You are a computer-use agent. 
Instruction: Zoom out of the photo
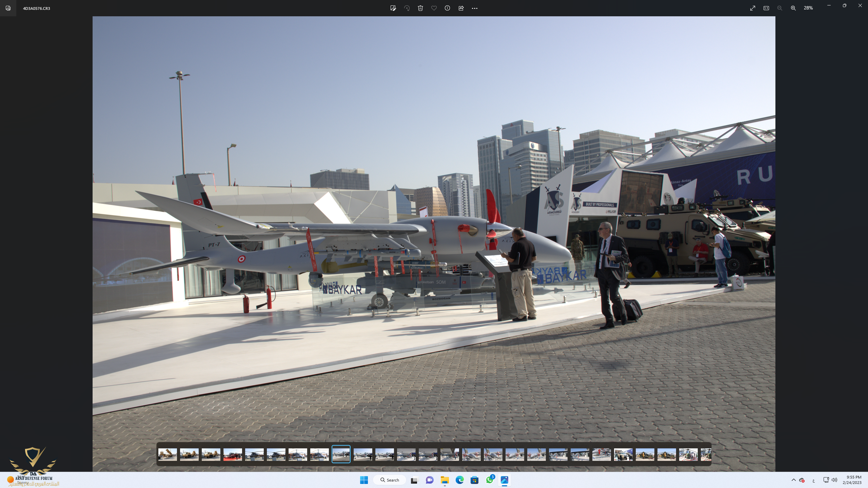(x=780, y=8)
